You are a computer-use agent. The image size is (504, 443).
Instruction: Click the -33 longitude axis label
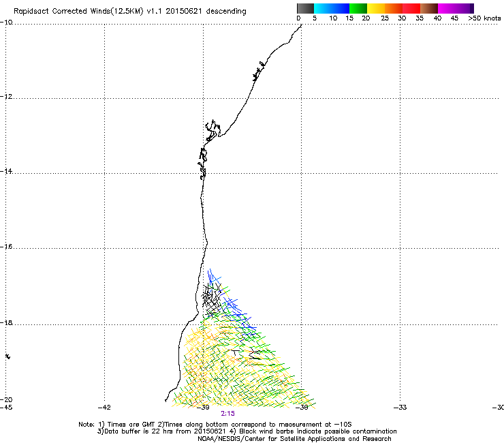400,408
